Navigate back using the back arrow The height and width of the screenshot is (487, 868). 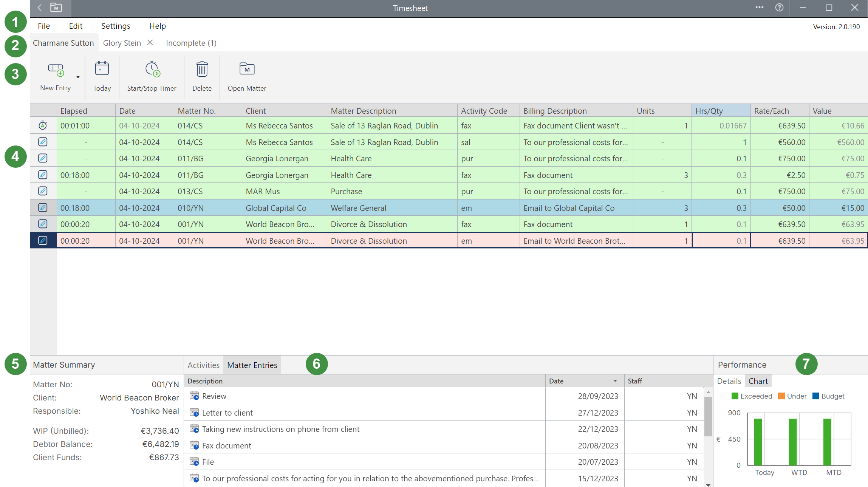point(39,8)
